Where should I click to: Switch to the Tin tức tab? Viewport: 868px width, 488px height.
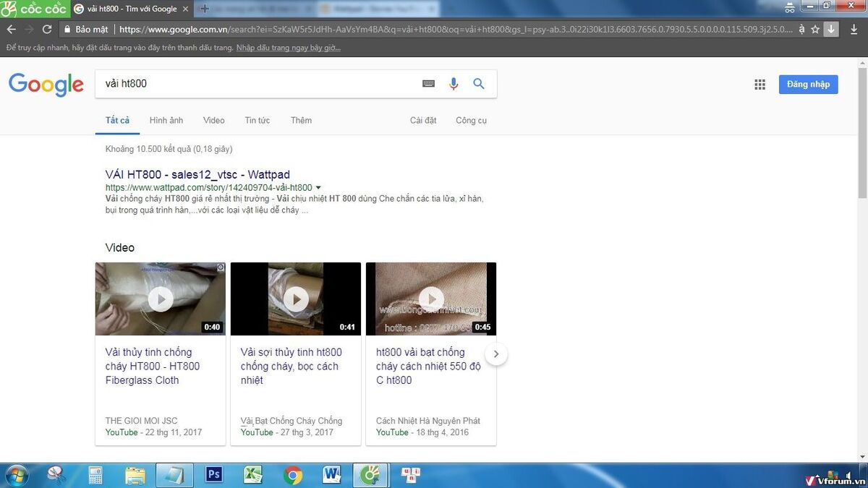258,121
